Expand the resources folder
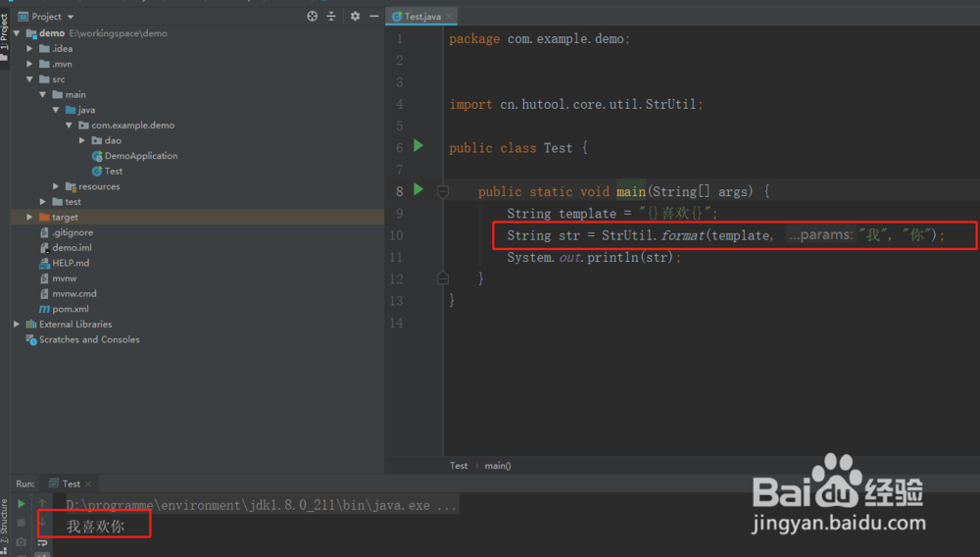 point(56,186)
